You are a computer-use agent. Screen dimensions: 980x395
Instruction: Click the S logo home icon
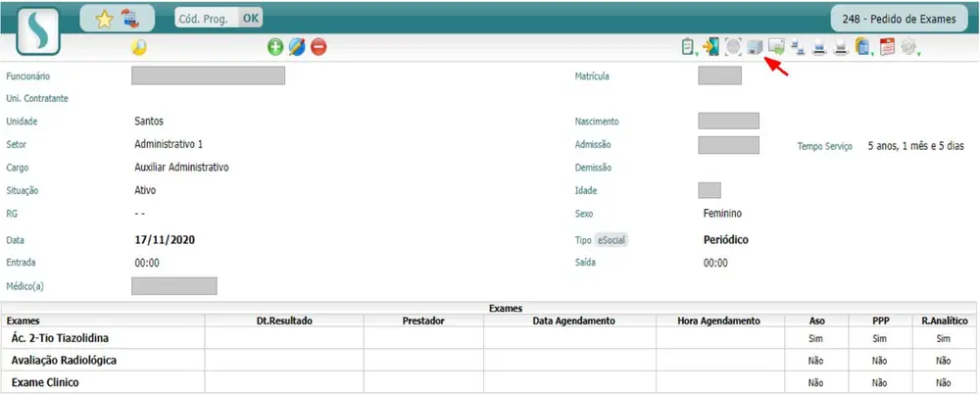(x=38, y=31)
